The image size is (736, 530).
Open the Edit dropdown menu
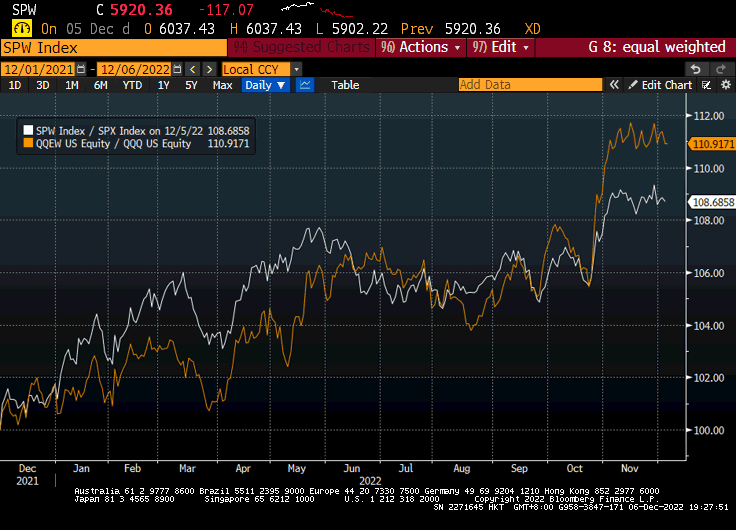[x=501, y=47]
